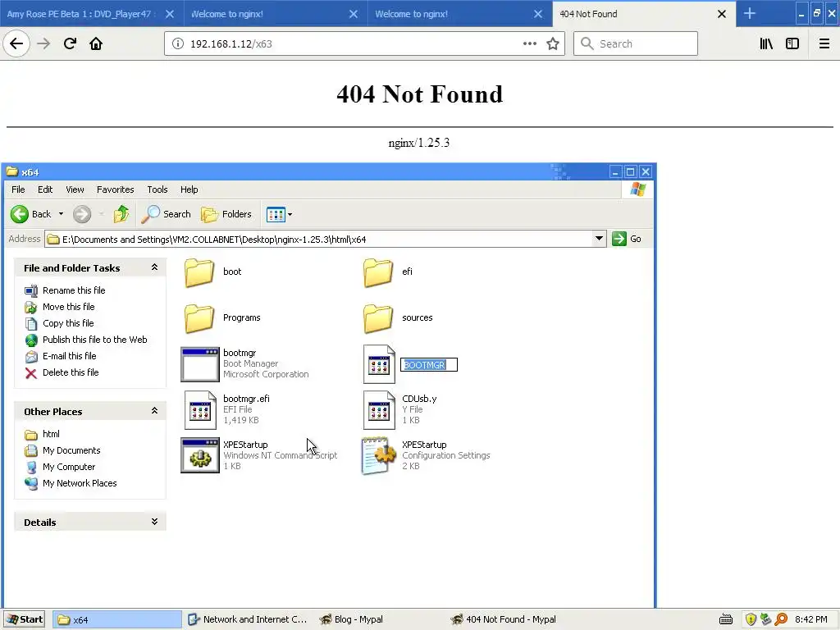Switch to first Welcome to nginx! tab
The width and height of the screenshot is (840, 630).
coord(276,14)
